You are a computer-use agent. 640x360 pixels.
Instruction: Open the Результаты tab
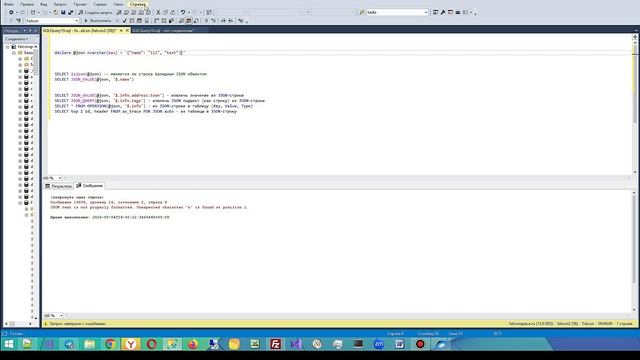[x=58, y=186]
